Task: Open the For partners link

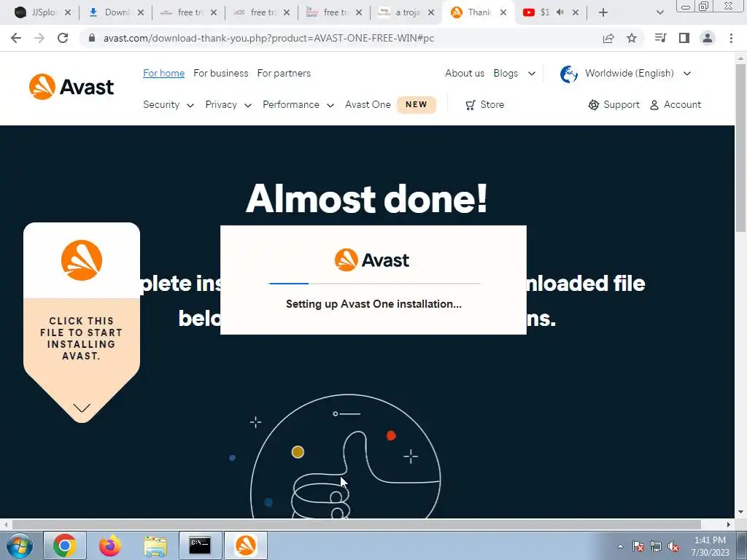Action: click(x=284, y=74)
